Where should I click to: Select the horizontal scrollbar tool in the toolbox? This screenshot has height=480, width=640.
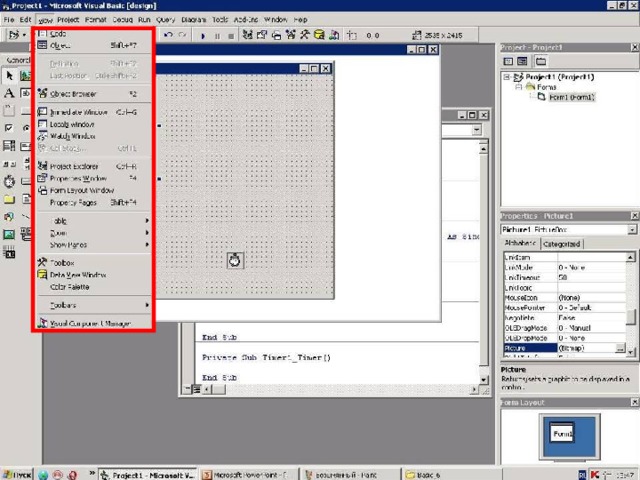[9, 164]
